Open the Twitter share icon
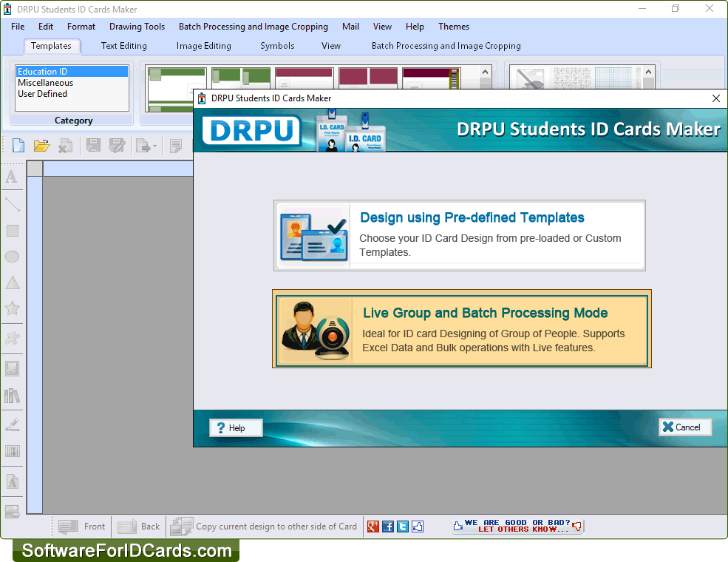 coord(403,527)
